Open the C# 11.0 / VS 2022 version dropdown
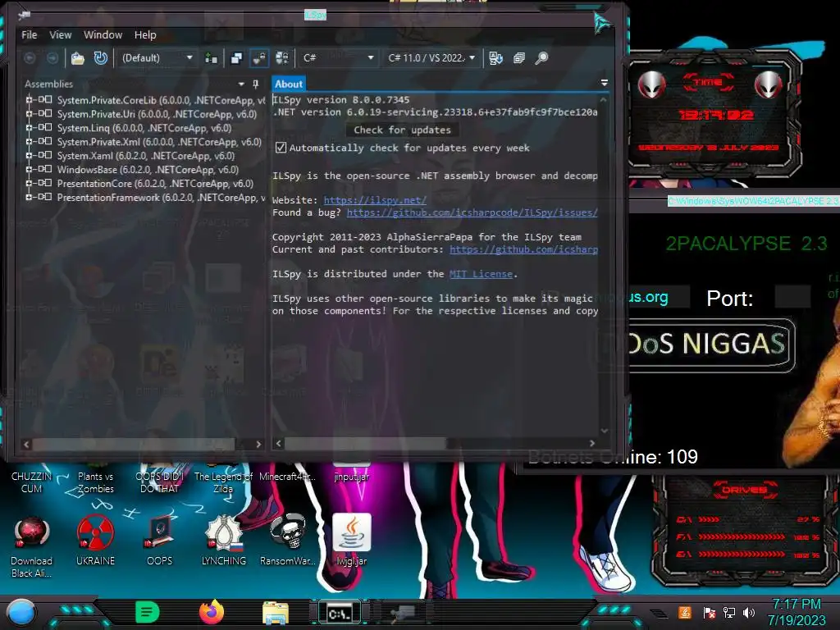 [431, 58]
